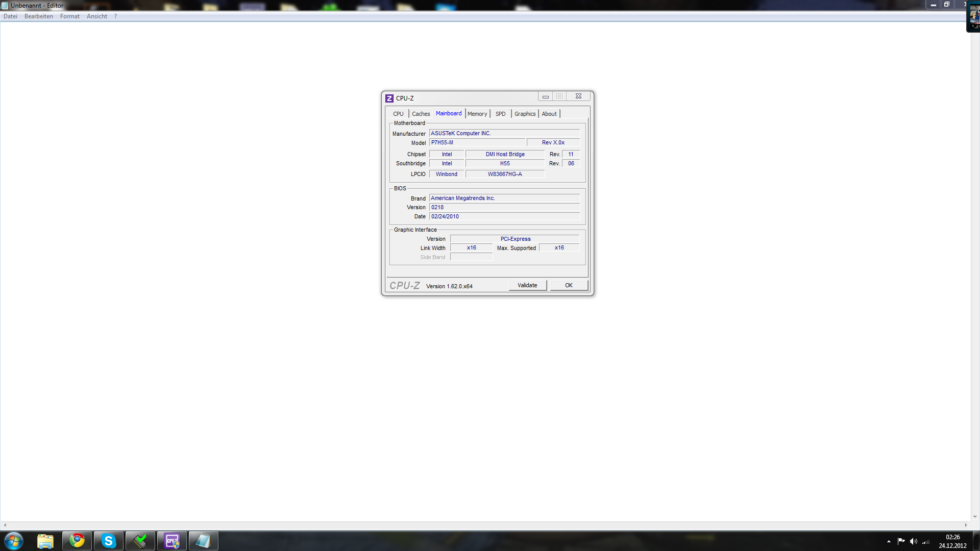Close the CPU-Z window

[578, 96]
